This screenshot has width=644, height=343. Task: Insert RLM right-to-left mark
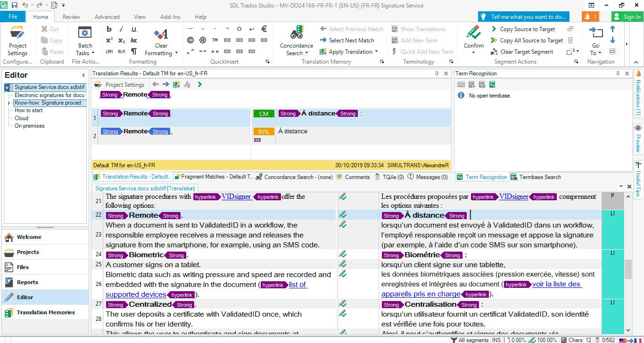pyautogui.click(x=121, y=52)
